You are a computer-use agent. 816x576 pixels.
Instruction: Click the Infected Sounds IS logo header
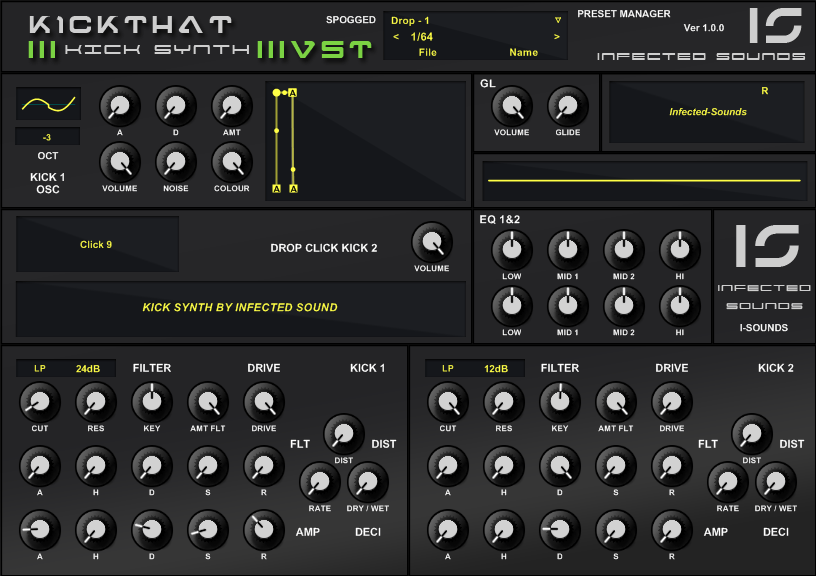click(x=775, y=25)
